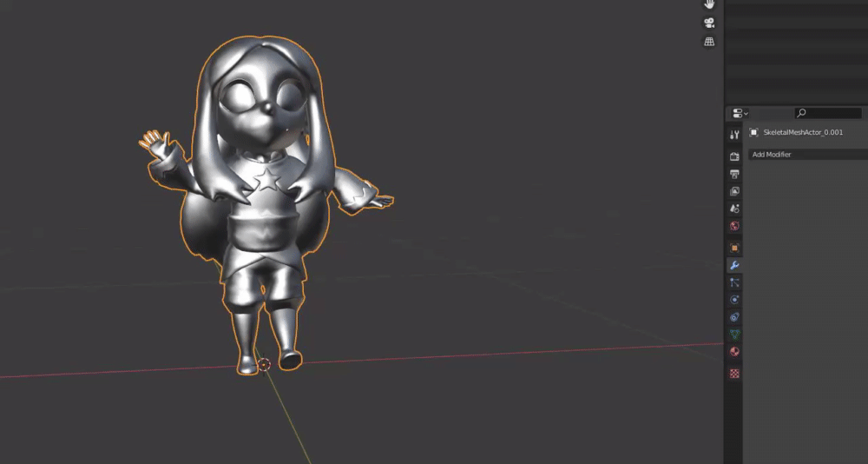Open the properties editor type dropdown
Screen dimensions: 868x464
pyautogui.click(x=740, y=113)
